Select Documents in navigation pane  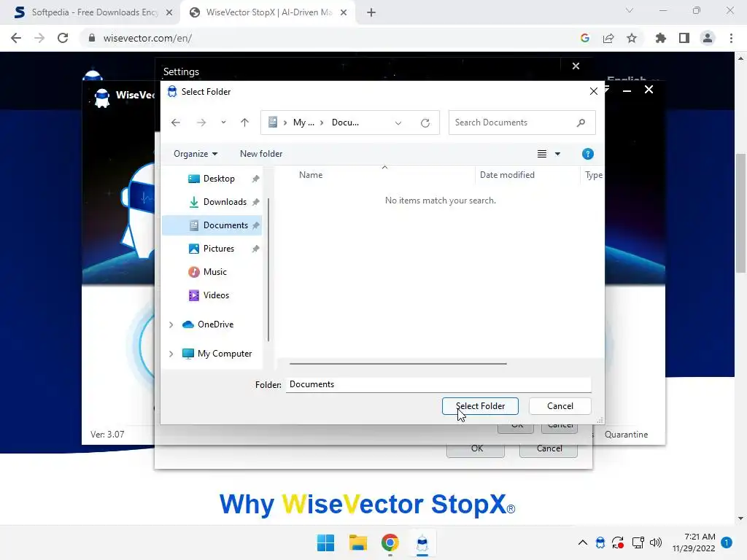click(x=212, y=225)
